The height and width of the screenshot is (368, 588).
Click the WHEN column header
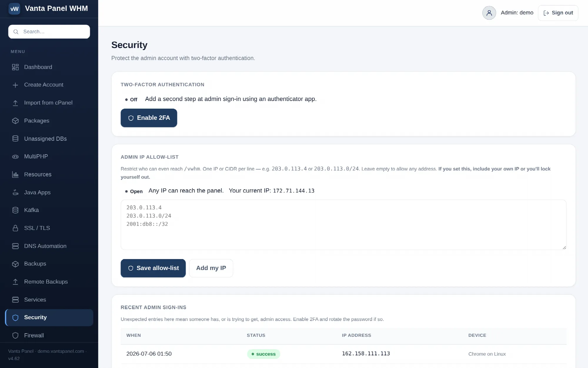click(x=133, y=335)
